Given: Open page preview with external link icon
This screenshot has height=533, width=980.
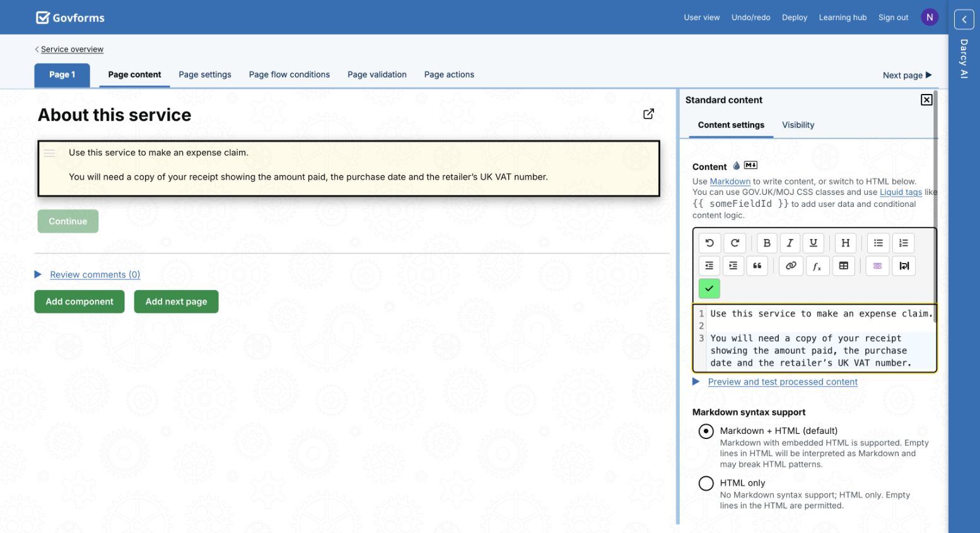Looking at the screenshot, I should pyautogui.click(x=648, y=114).
